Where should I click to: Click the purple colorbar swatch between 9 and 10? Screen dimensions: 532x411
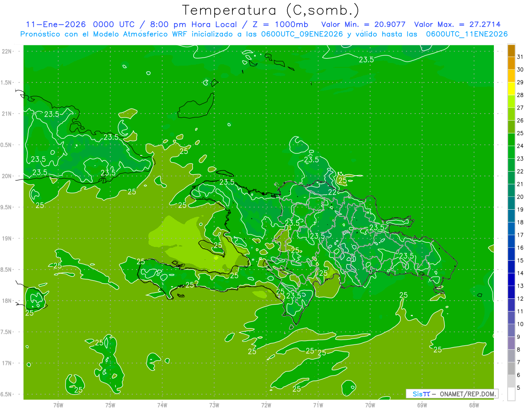(511, 331)
